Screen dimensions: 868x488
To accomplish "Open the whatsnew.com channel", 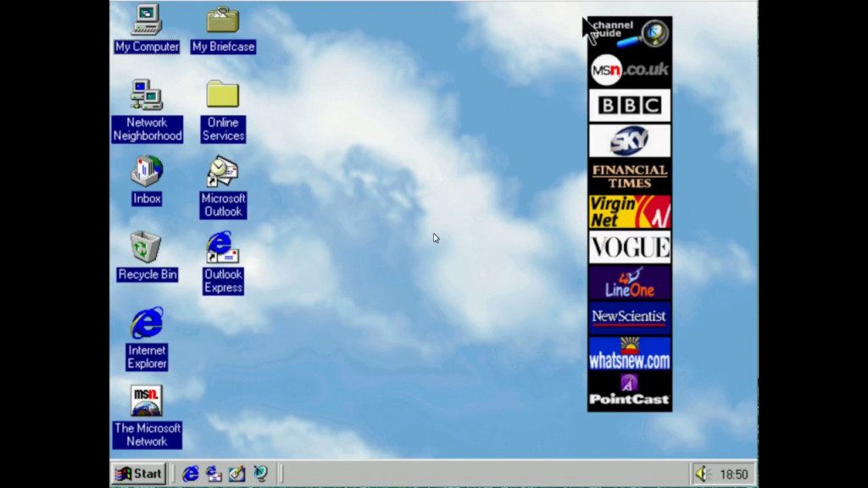I will click(630, 353).
